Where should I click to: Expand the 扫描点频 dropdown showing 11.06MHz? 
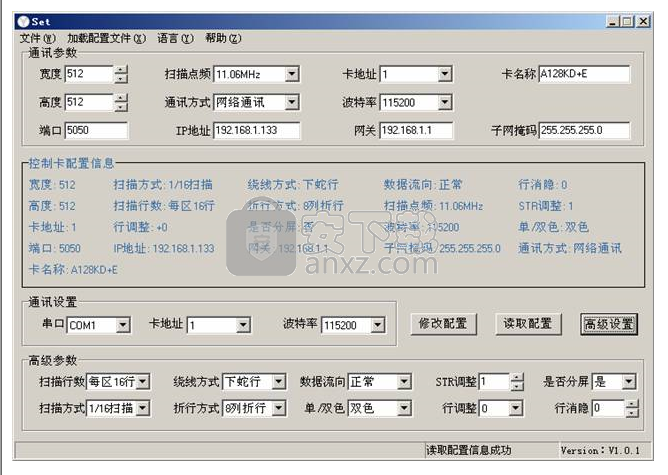pyautogui.click(x=291, y=74)
